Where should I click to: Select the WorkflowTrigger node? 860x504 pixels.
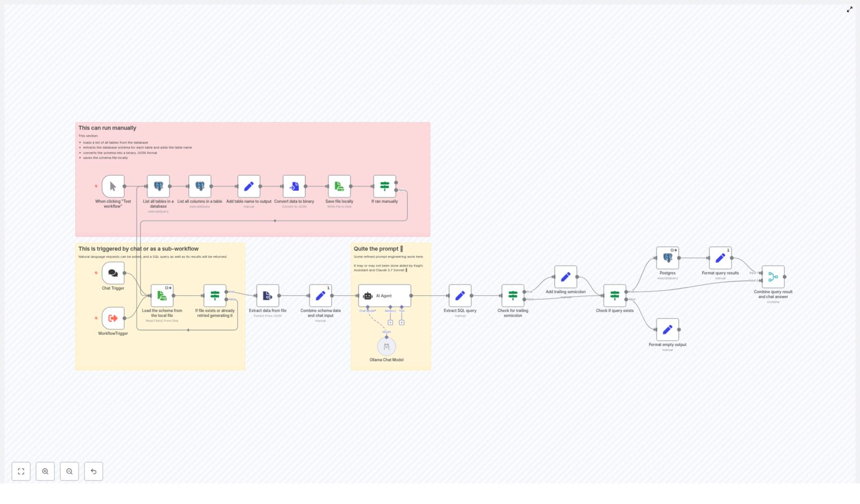click(x=112, y=318)
